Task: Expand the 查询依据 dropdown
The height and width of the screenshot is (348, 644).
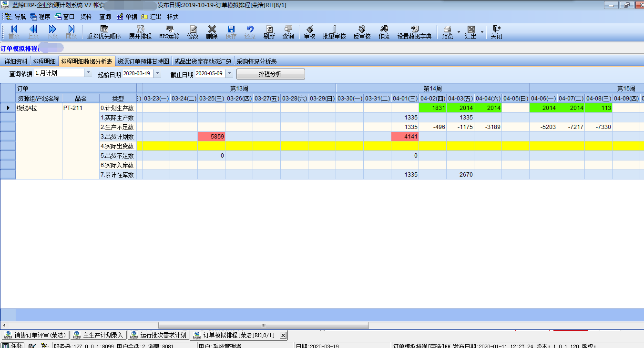Action: click(x=88, y=73)
